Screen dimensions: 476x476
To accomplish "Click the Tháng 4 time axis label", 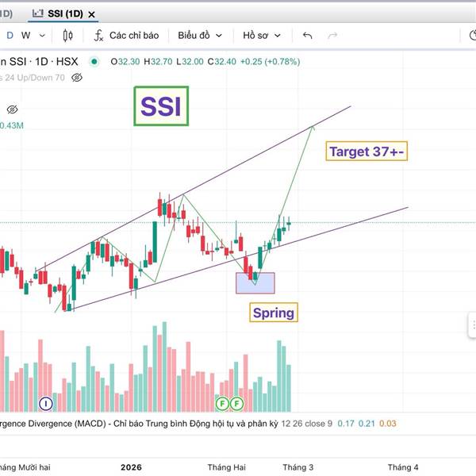I will (403, 467).
